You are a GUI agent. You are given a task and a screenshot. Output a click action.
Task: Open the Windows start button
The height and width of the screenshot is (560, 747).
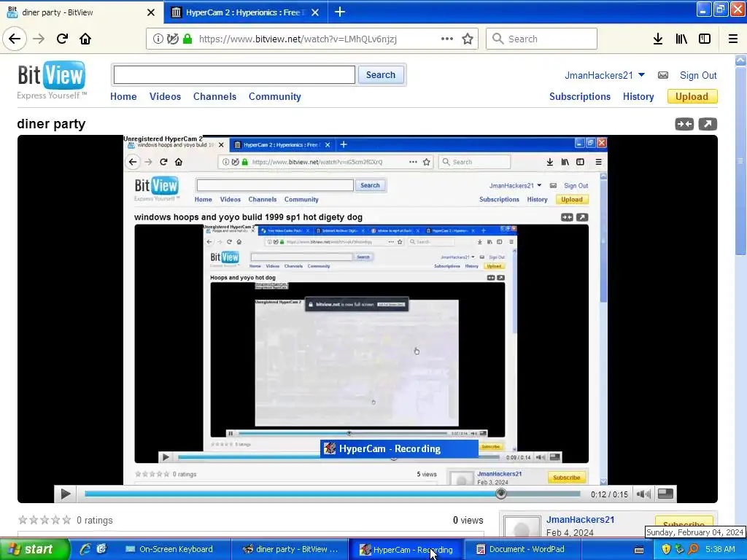[x=34, y=549]
